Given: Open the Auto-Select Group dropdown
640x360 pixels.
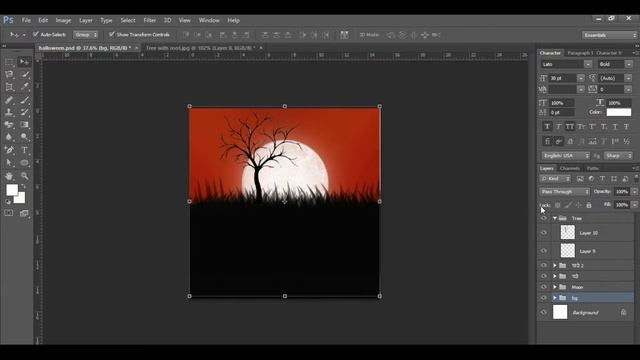Looking at the screenshot, I should coord(86,35).
